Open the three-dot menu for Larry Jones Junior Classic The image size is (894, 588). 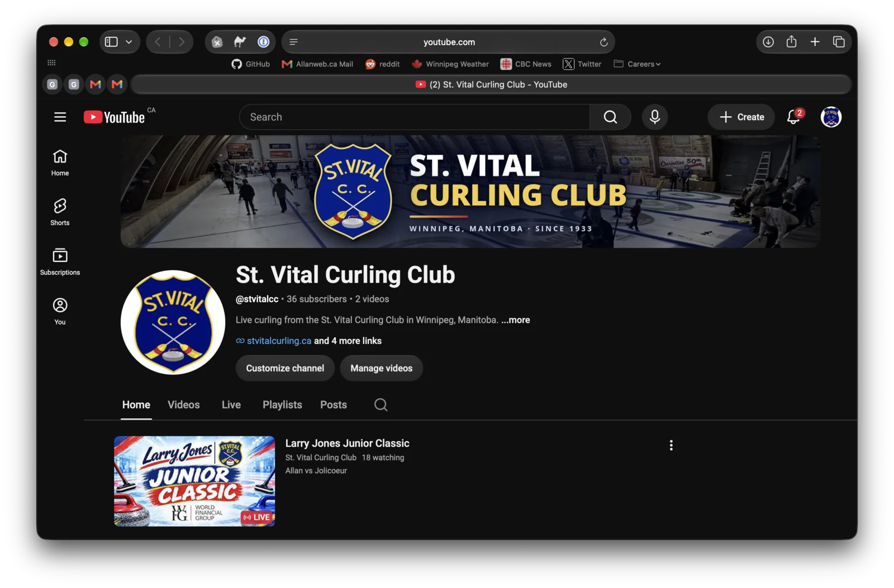(671, 445)
